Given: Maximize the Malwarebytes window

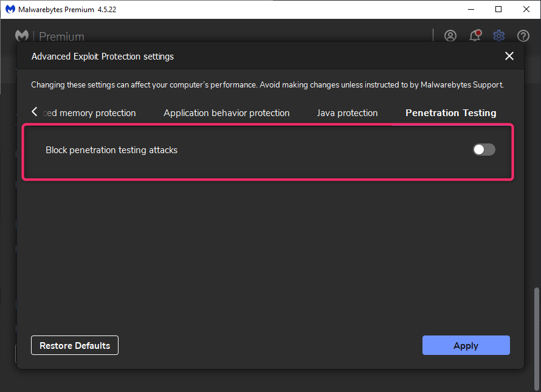Looking at the screenshot, I should (498, 9).
